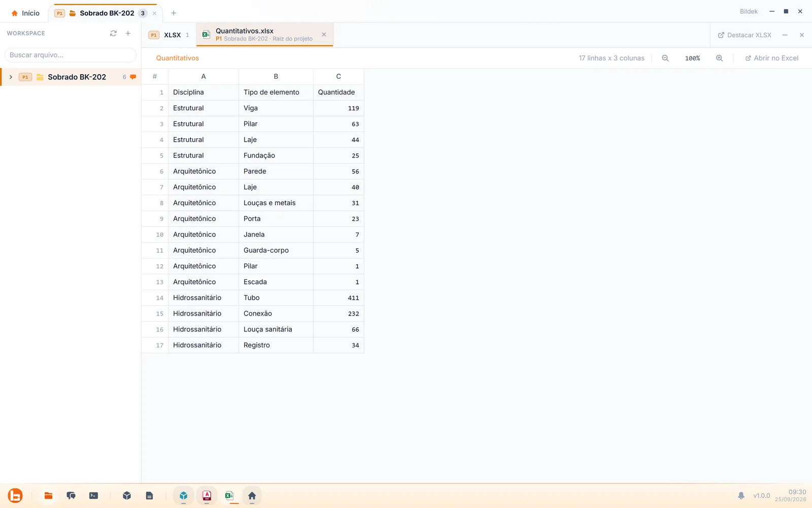This screenshot has width=812, height=508.
Task: Select the XLSX group tab
Action: (x=168, y=35)
